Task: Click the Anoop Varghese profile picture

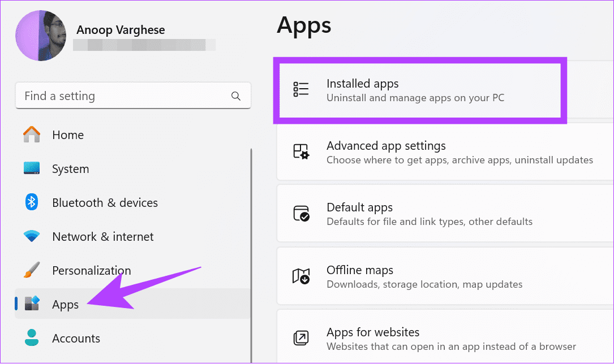Action: tap(41, 35)
